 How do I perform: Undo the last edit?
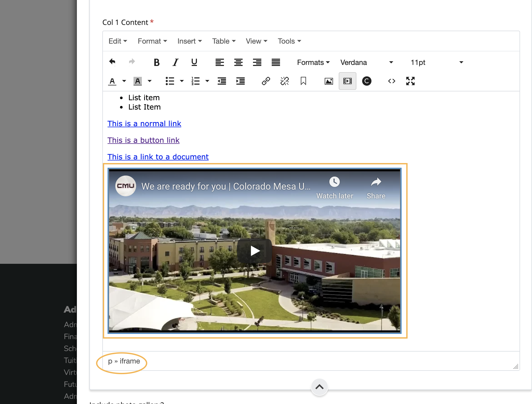click(112, 62)
